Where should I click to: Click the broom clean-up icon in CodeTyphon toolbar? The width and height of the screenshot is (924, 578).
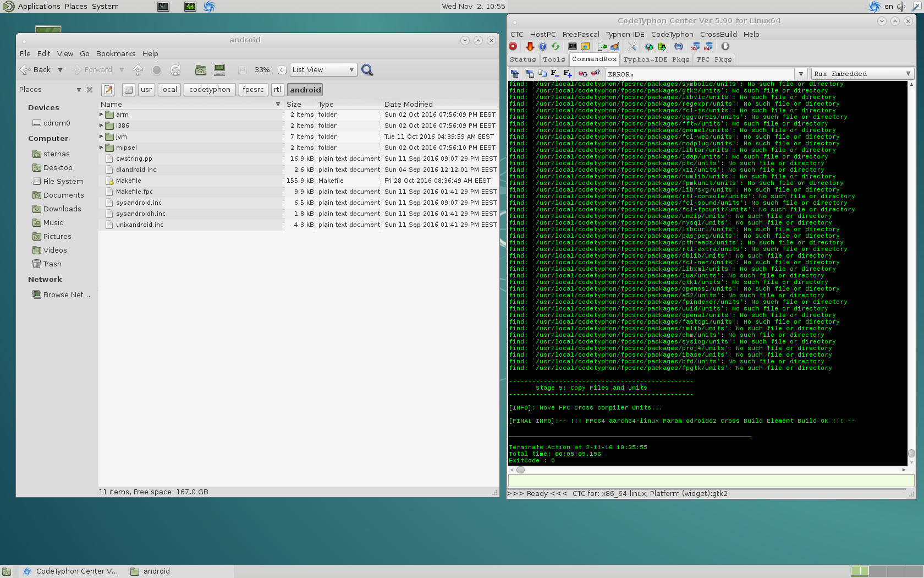[615, 46]
